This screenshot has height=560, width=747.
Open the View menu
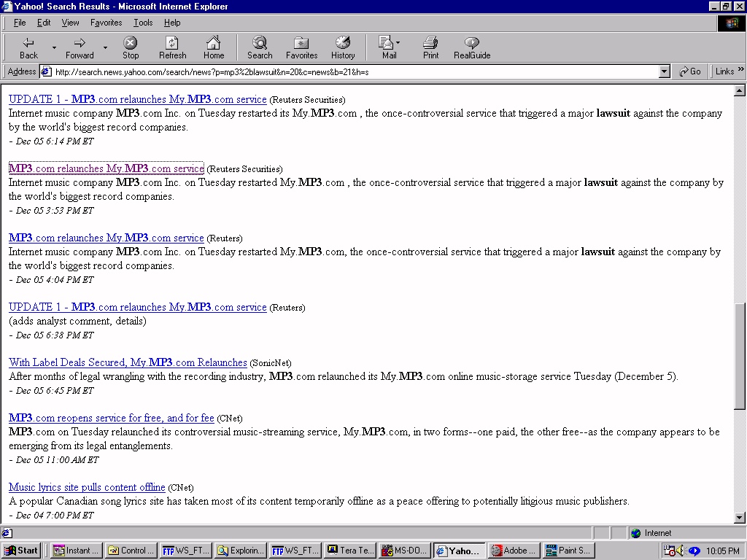point(70,23)
